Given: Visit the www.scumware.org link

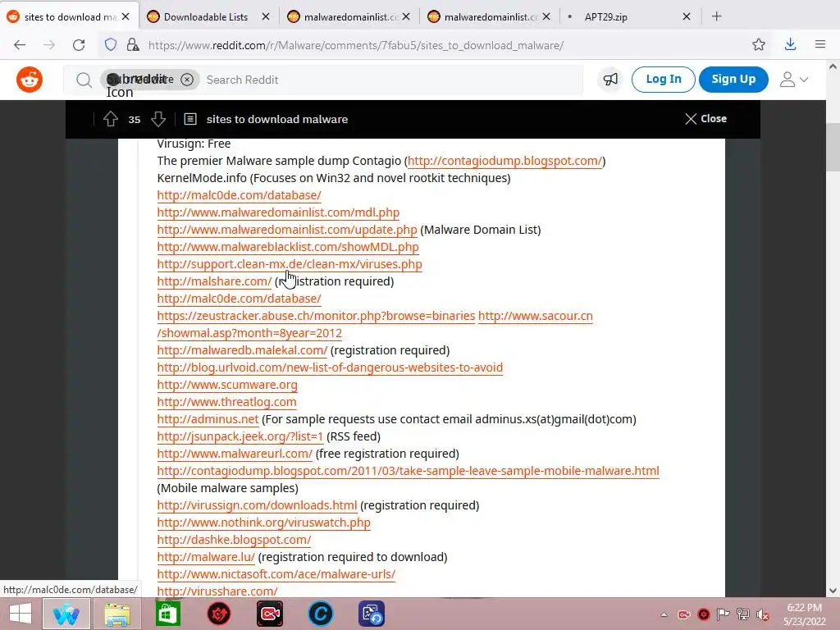Looking at the screenshot, I should tap(227, 385).
